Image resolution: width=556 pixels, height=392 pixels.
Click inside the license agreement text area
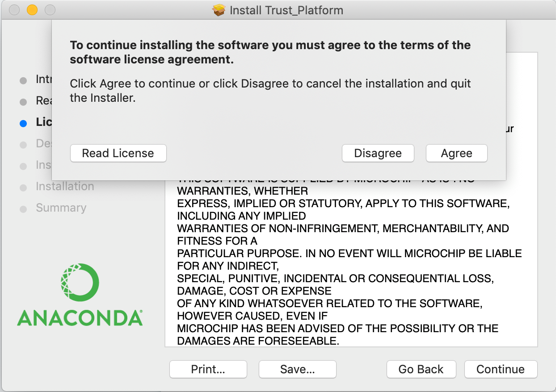[351, 268]
